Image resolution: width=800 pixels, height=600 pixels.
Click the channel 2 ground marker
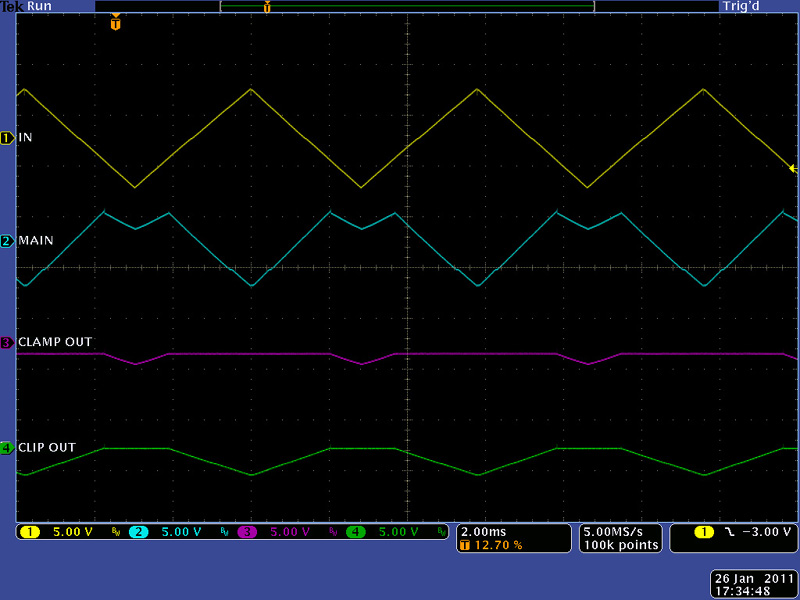8,241
